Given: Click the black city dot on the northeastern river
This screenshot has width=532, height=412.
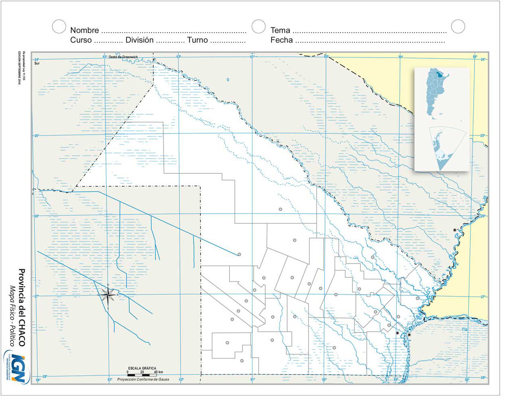Looking at the screenshot, I should point(455,230).
